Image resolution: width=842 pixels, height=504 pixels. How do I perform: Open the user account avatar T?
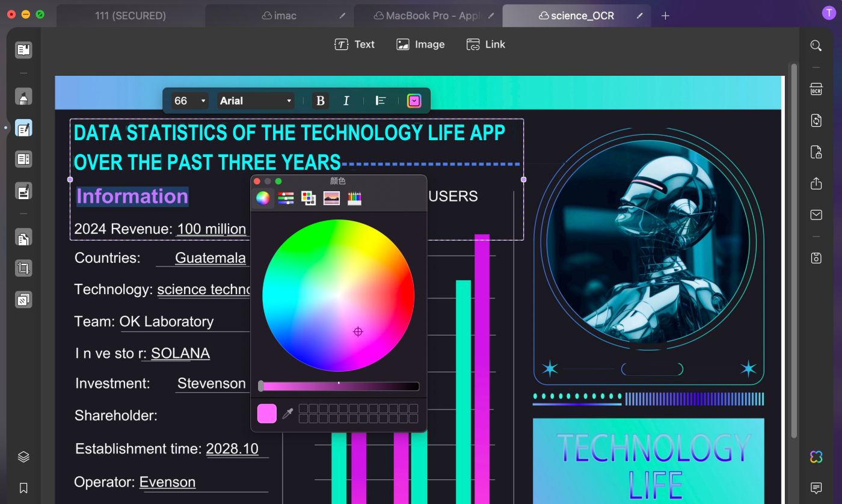click(829, 13)
